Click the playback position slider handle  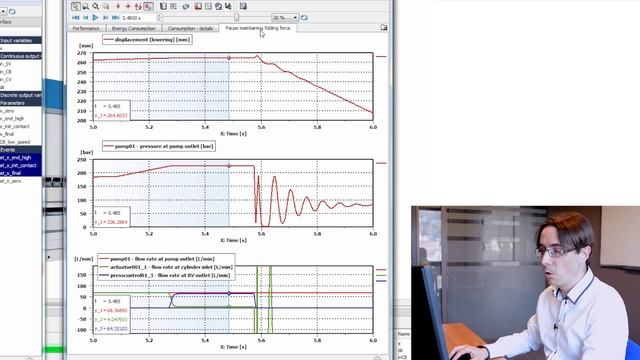[x=236, y=18]
